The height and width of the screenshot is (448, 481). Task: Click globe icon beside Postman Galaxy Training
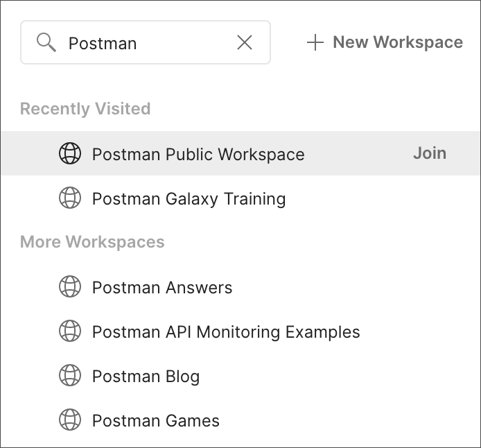coord(70,198)
